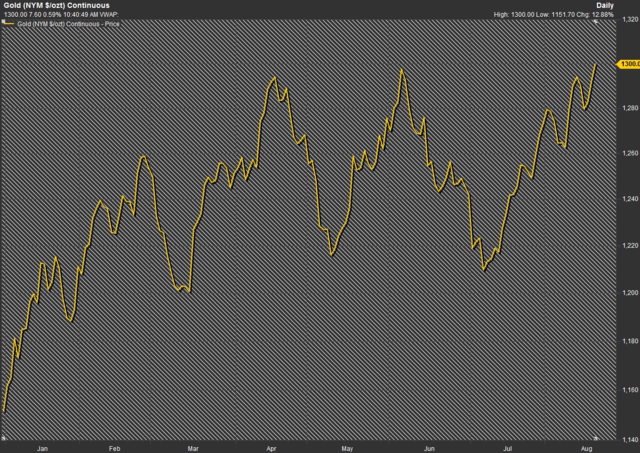Click the 1,320 price axis label
640x453 pixels.
[631, 19]
